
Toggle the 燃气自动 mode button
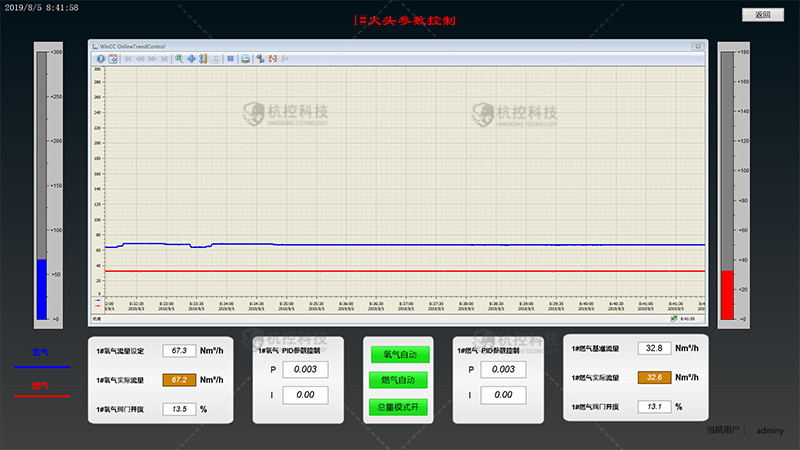(x=400, y=380)
